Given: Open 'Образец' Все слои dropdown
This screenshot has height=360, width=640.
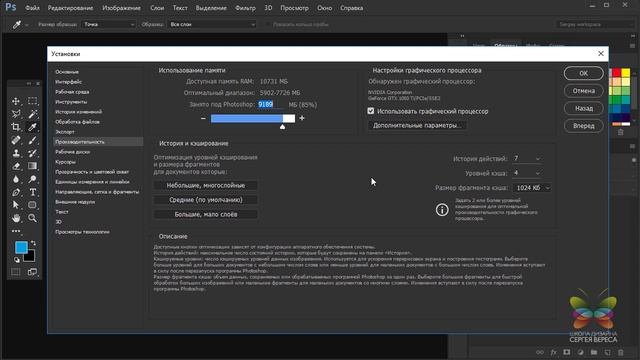Looking at the screenshot, I should point(212,24).
